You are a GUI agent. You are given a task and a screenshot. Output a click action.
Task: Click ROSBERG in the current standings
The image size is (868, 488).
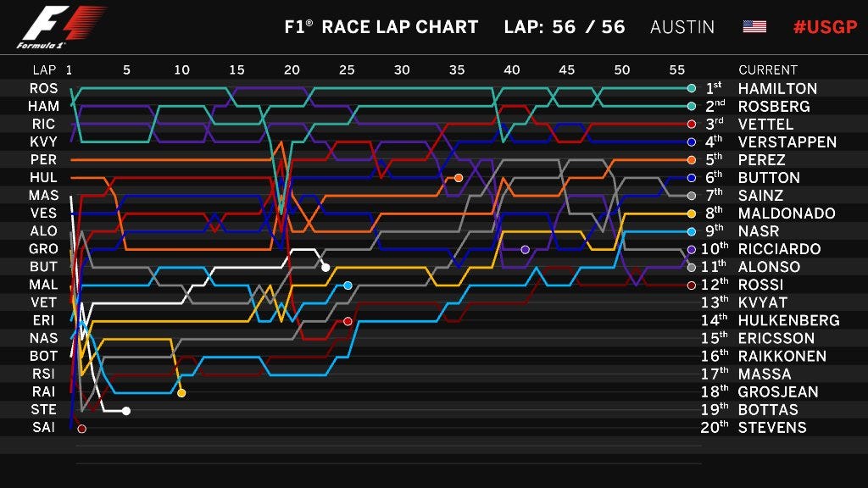[774, 106]
